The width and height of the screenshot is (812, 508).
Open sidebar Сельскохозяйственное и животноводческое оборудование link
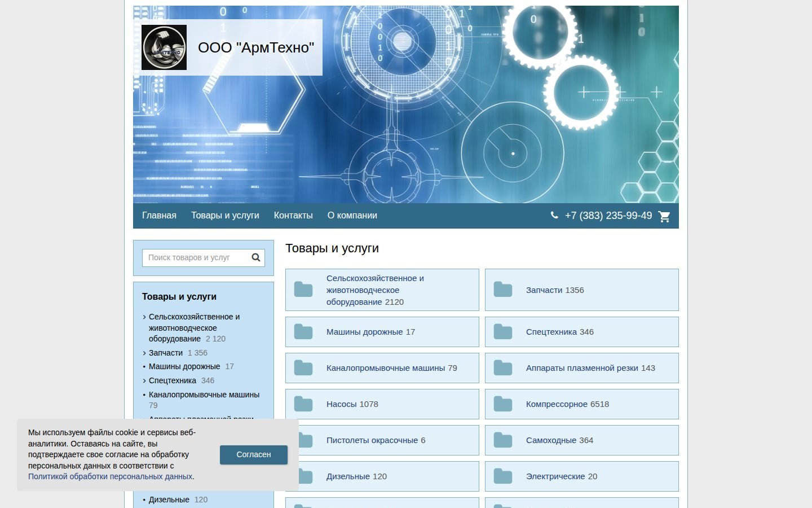(x=194, y=328)
